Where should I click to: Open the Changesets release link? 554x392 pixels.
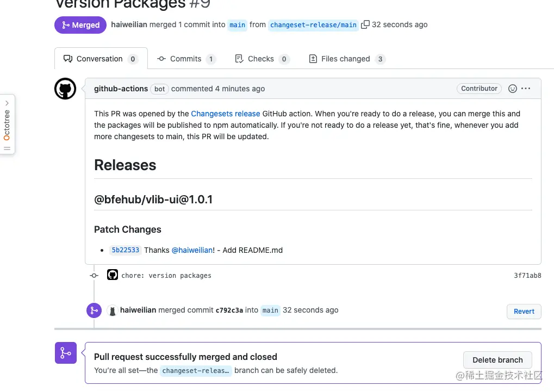[x=226, y=114]
